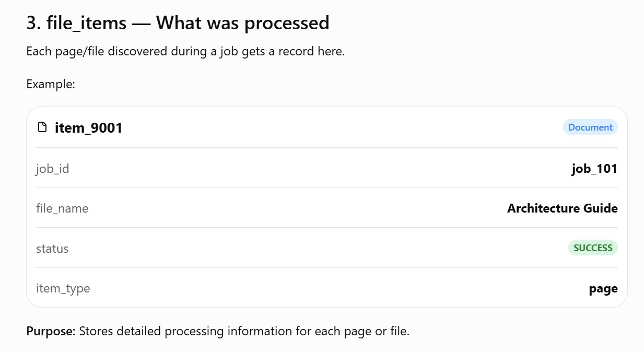
Task: Click the file_items section heading
Action: click(178, 23)
